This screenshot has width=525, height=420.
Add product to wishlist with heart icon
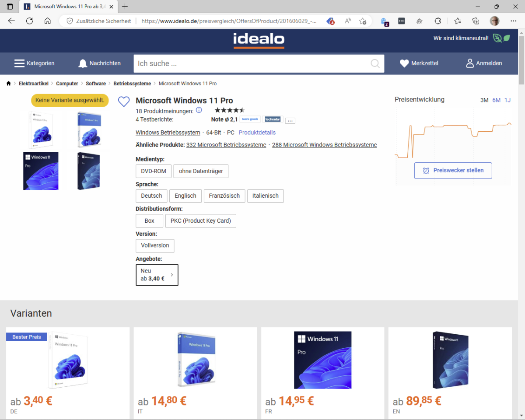(x=124, y=102)
